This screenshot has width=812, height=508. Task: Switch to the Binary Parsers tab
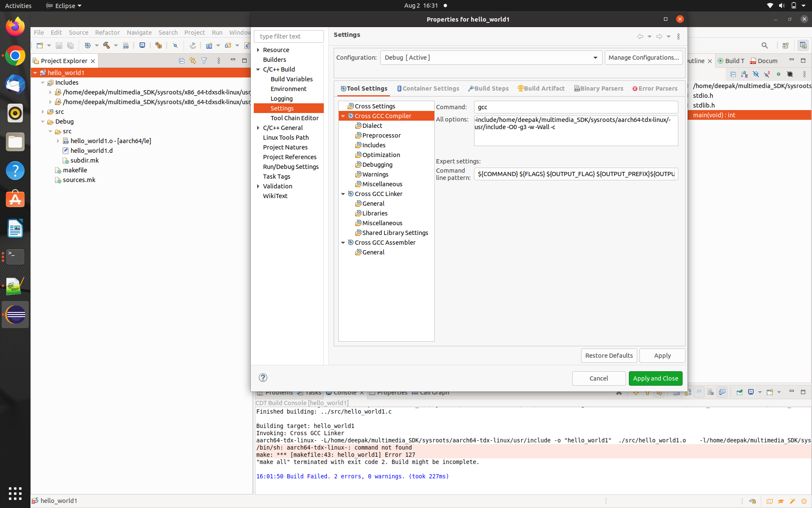tap(598, 88)
